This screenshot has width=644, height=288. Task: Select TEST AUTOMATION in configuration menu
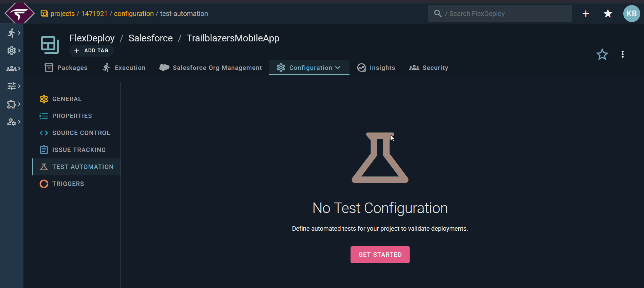[x=76, y=167]
